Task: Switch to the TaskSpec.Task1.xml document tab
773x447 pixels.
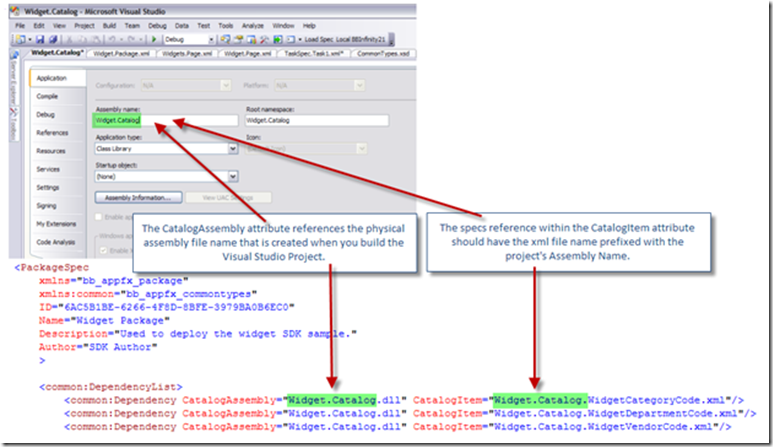Action: [314, 53]
